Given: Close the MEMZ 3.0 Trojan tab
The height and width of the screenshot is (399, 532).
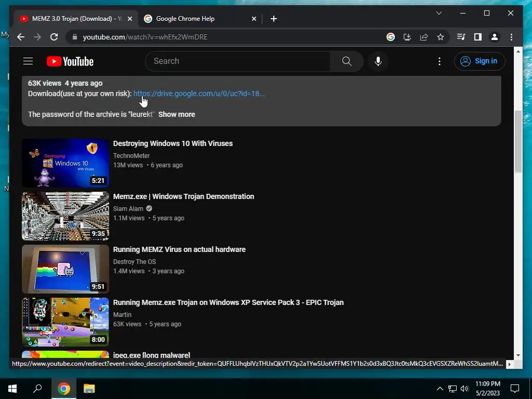Looking at the screenshot, I should coord(129,19).
